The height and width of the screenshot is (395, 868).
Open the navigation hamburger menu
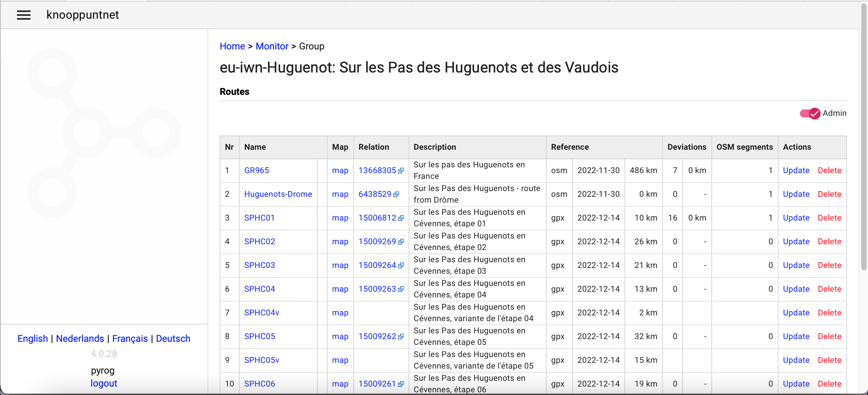click(24, 15)
